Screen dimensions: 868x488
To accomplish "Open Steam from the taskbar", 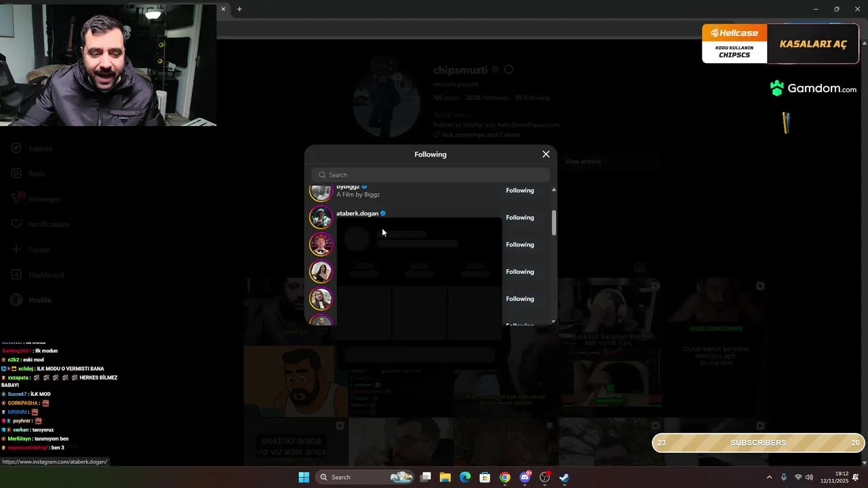I will click(564, 477).
